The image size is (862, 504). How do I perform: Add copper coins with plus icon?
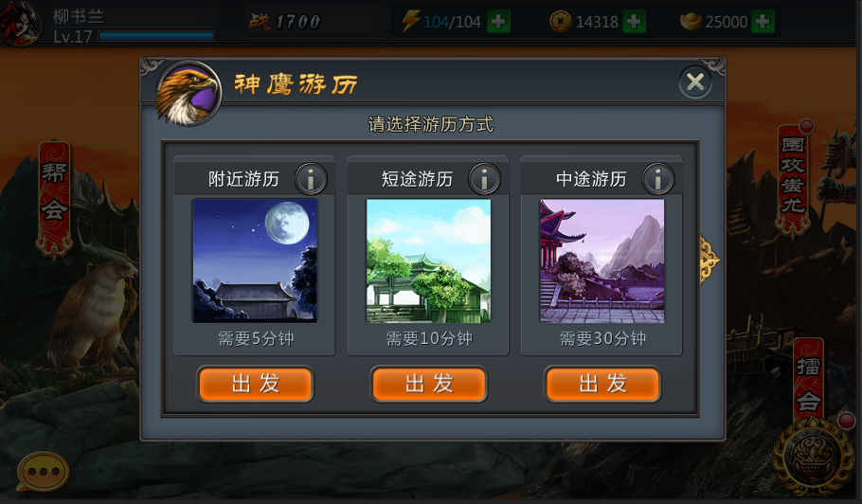(634, 22)
